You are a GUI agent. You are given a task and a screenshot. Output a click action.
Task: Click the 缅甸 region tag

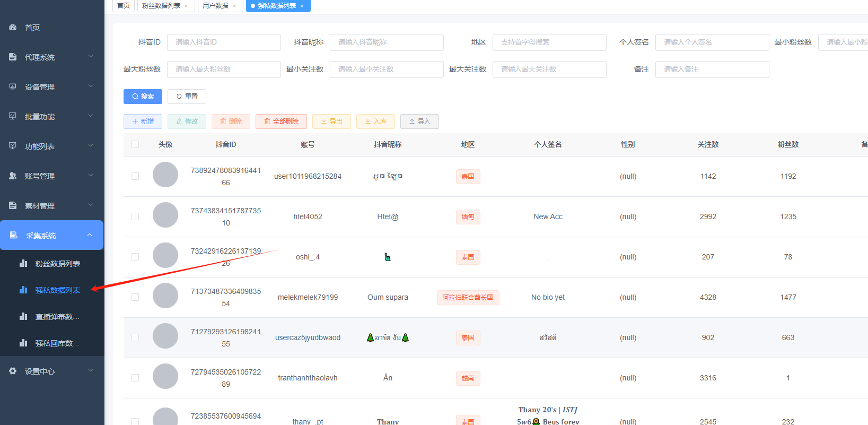(468, 217)
